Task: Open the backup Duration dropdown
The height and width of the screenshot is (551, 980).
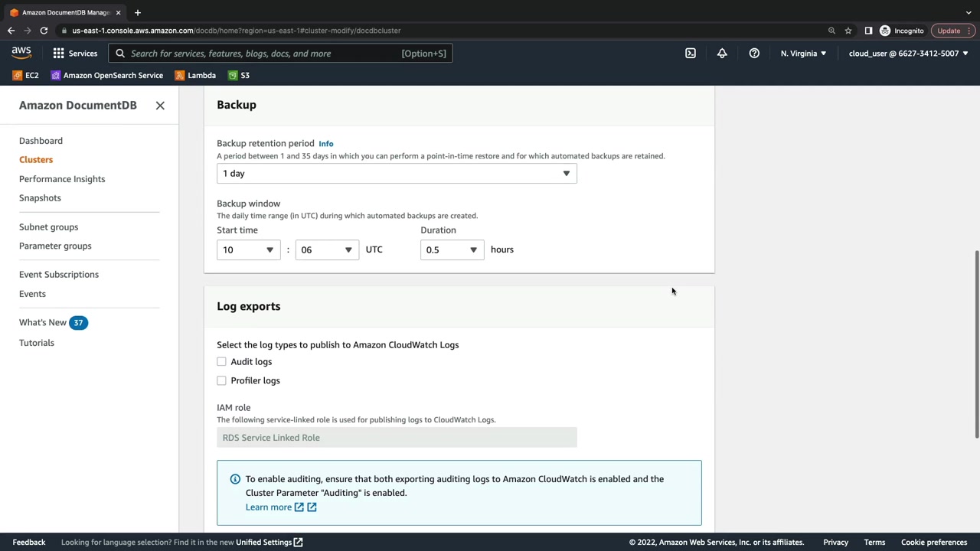Action: (452, 250)
